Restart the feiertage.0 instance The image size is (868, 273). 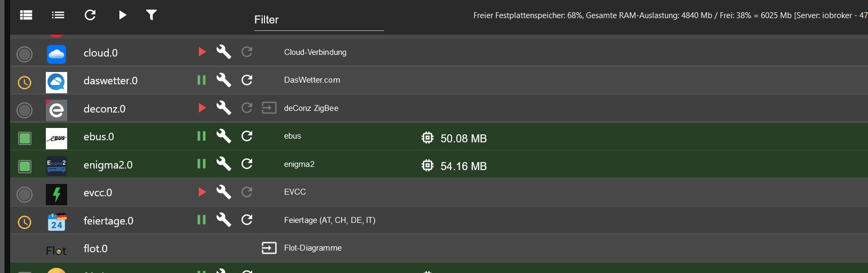tap(247, 220)
